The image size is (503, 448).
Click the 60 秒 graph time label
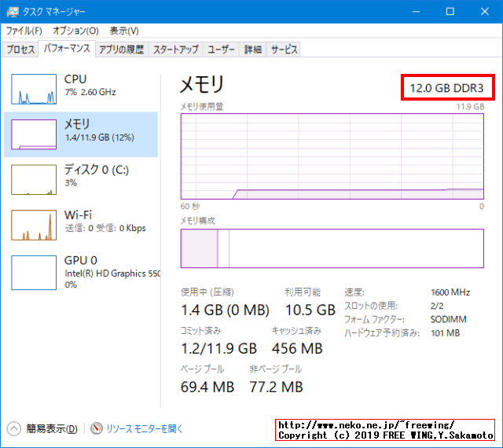(190, 207)
